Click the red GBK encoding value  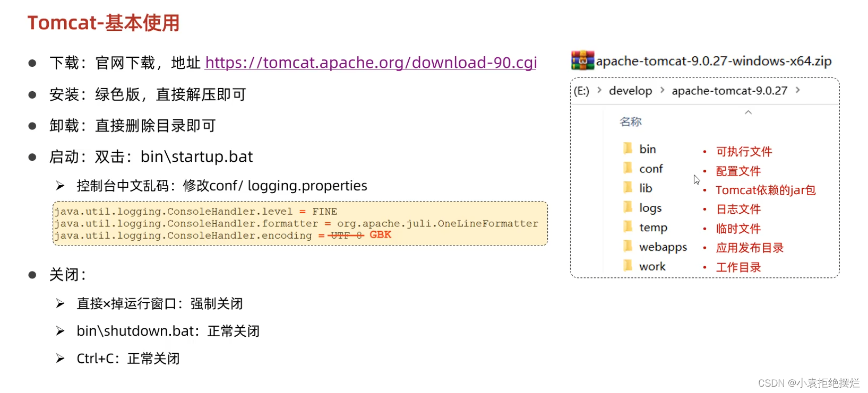pyautogui.click(x=380, y=235)
